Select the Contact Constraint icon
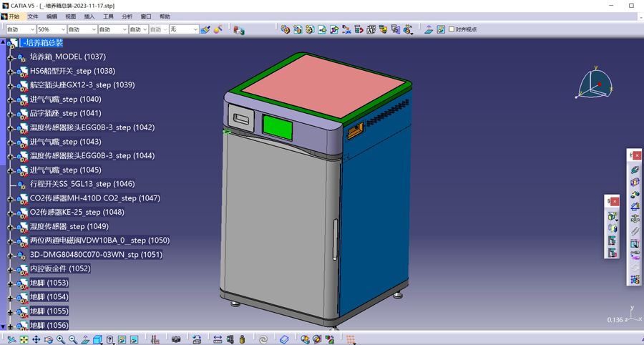Screen dimensions: 644x345 tap(635, 183)
